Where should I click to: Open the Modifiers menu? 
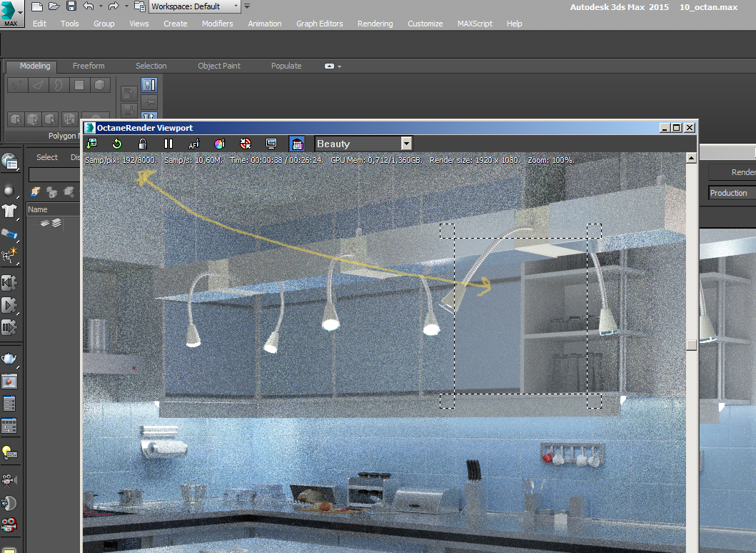(x=218, y=24)
